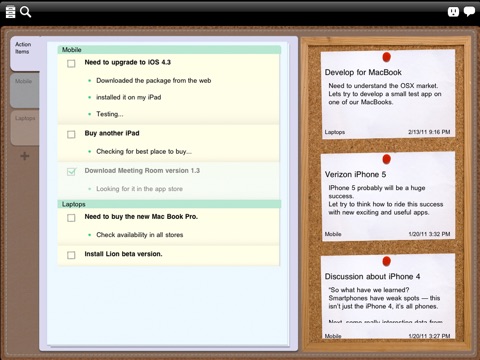480x360 pixels.
Task: Tap red pushpin on Verizon iPhone 5 note
Action: pyautogui.click(x=387, y=159)
